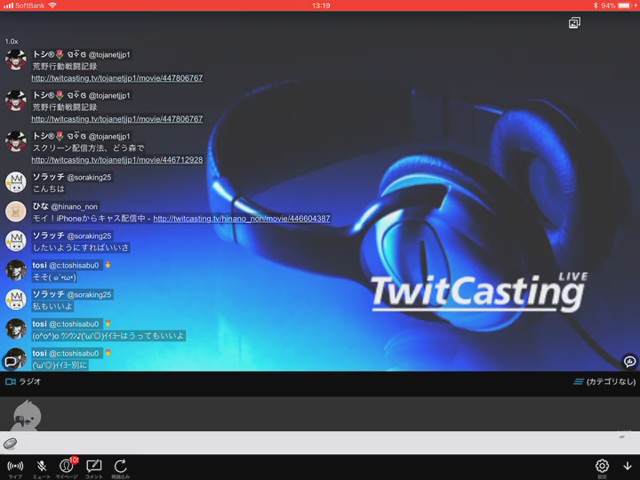Open the settings gear icon

[x=602, y=468]
